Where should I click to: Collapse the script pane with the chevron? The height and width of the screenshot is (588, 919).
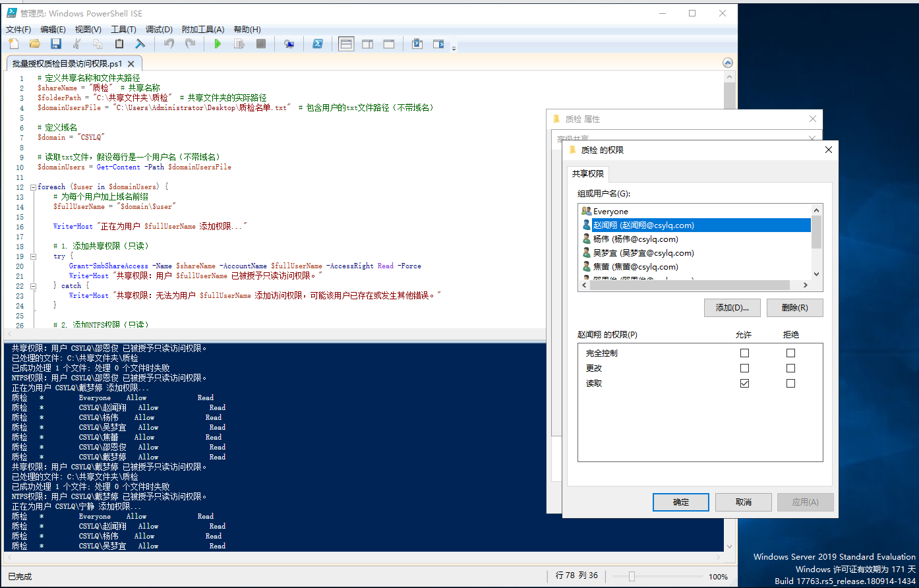coord(728,63)
